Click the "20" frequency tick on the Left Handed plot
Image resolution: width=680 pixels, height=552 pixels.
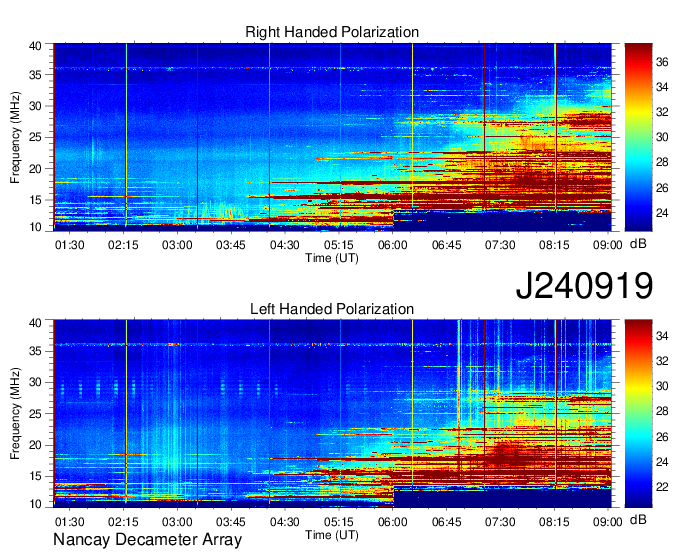[x=36, y=445]
